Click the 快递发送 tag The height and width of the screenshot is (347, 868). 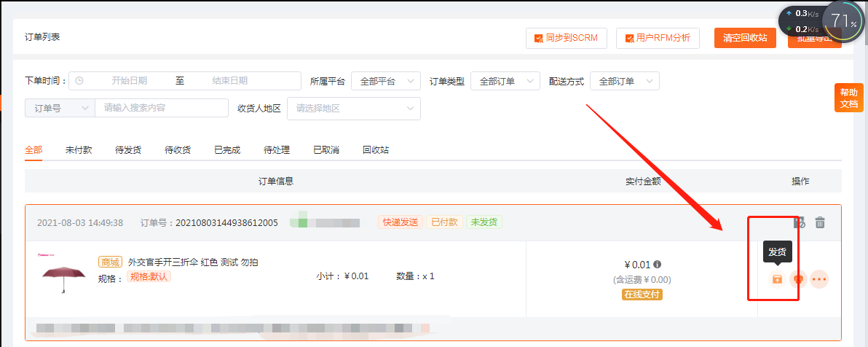coord(401,222)
